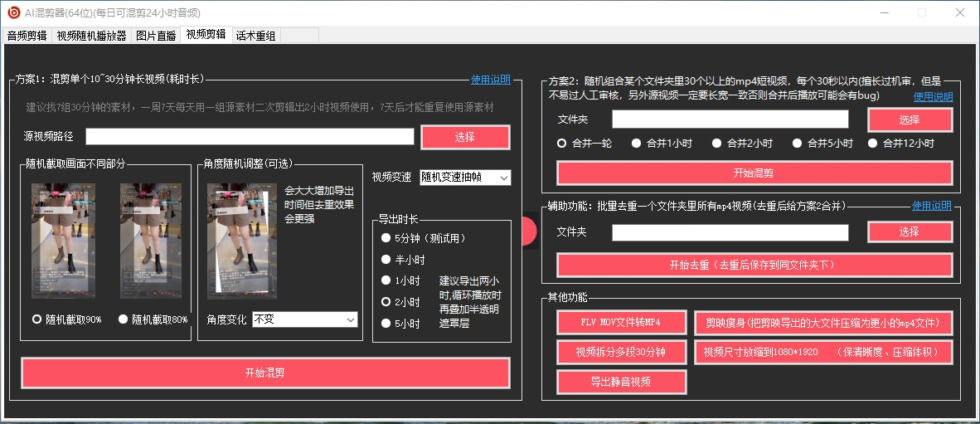Image resolution: width=980 pixels, height=424 pixels.
Task: Click 选择 beside the 源视频路径 field
Action: [465, 137]
